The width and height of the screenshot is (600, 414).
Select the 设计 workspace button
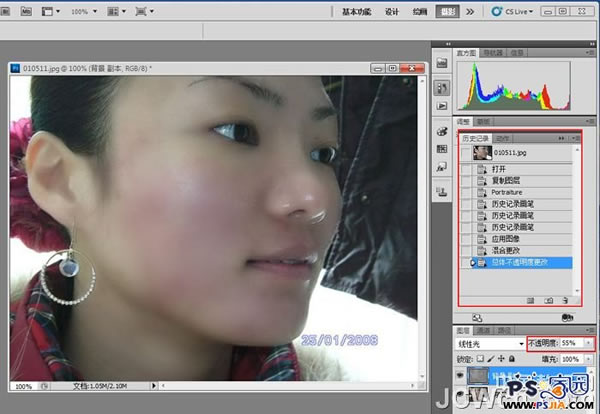point(392,12)
